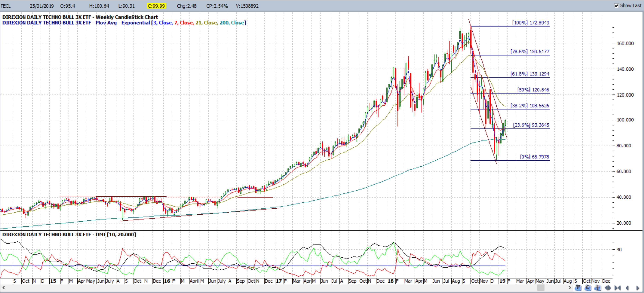
Task: Click the blue 'C' tray icon
Action: click(x=588, y=288)
